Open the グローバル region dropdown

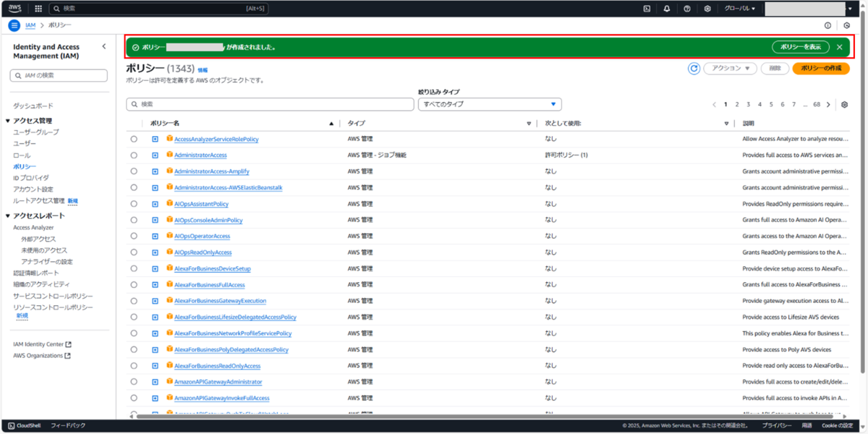tap(739, 9)
